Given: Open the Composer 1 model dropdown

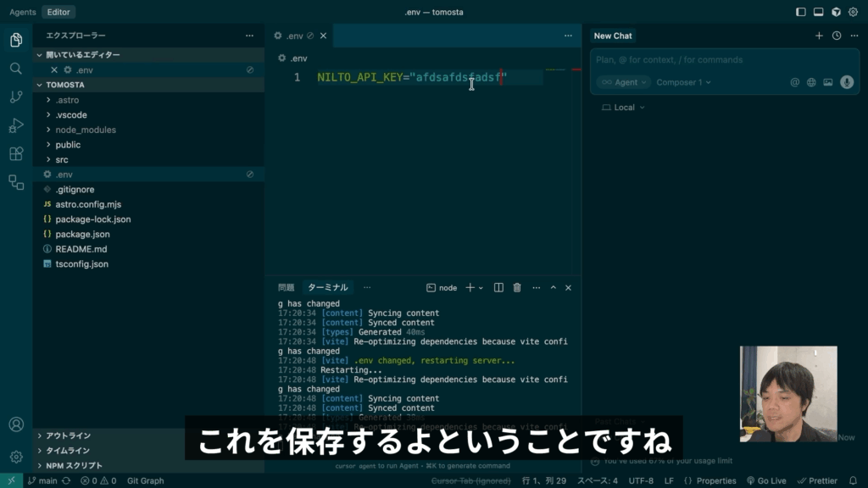Looking at the screenshot, I should (x=683, y=82).
